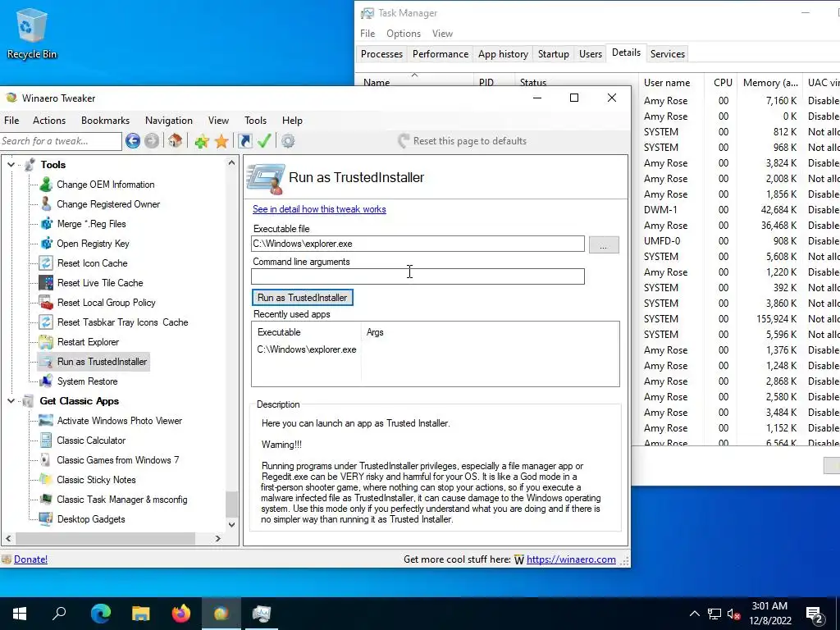Open settings with the gear toolbar icon
This screenshot has width=840, height=630.
(x=288, y=141)
